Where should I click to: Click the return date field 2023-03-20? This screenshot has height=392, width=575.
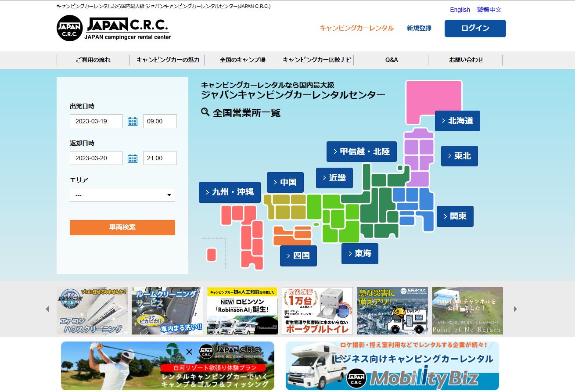point(96,158)
